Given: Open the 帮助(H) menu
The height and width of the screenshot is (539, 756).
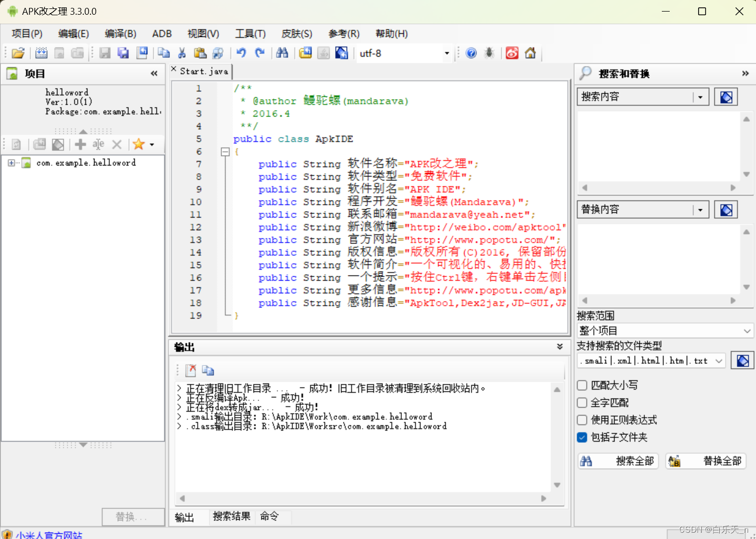Looking at the screenshot, I should tap(391, 34).
